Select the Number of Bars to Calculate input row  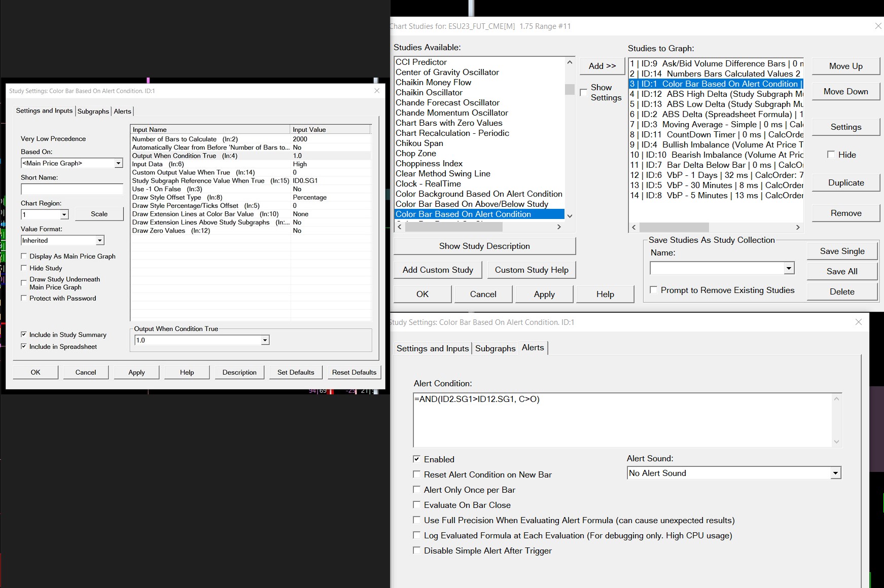[x=251, y=139]
